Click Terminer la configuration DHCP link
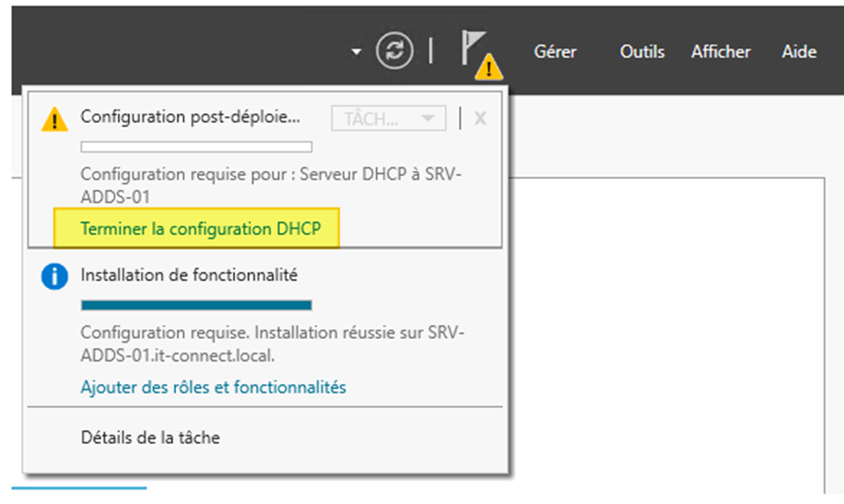Screen dimensions: 844x504 point(201,229)
